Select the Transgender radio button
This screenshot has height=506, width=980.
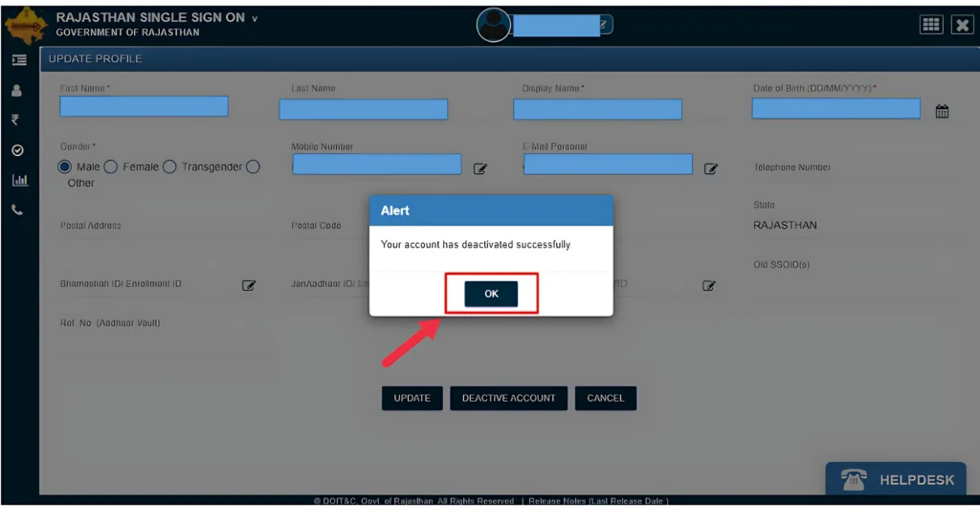pyautogui.click(x=169, y=166)
